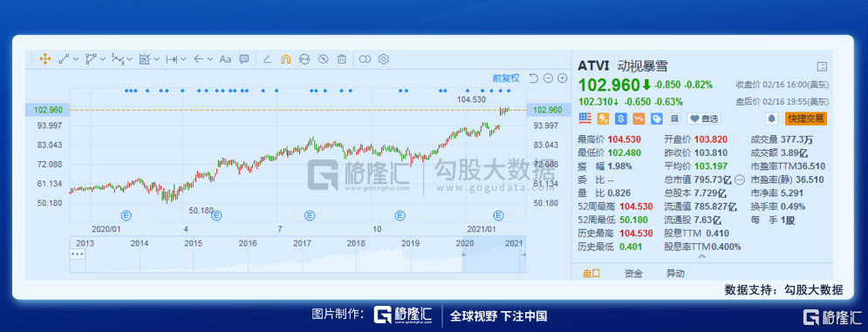Grab the navigator right range handle

[523, 254]
